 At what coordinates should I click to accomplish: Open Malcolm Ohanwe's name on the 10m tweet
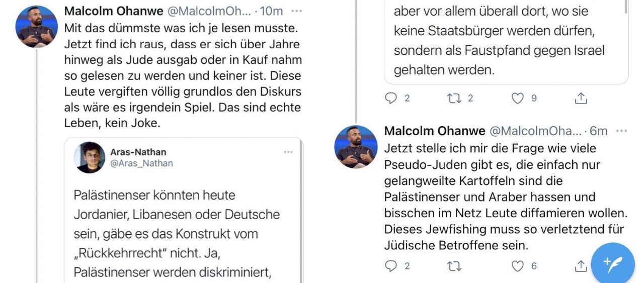pyautogui.click(x=113, y=11)
